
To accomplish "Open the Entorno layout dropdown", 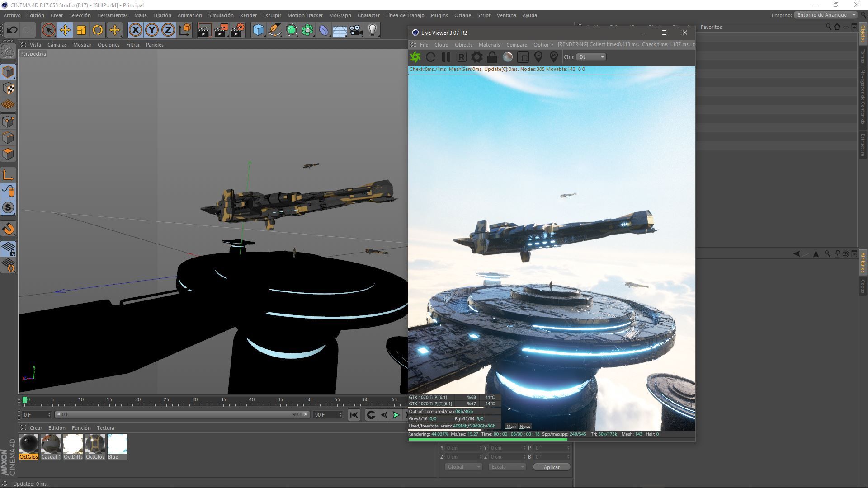I will 826,15.
